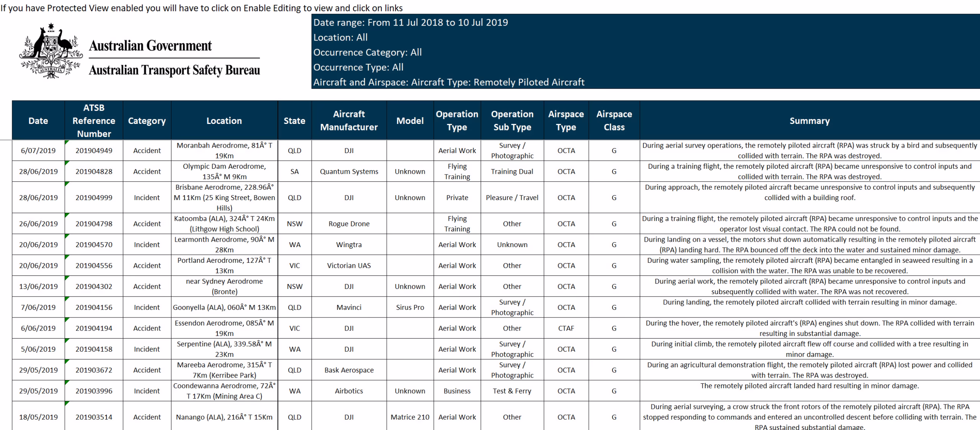Select the Rogue Drone manufacturer cell
This screenshot has height=430, width=980.
click(x=349, y=224)
